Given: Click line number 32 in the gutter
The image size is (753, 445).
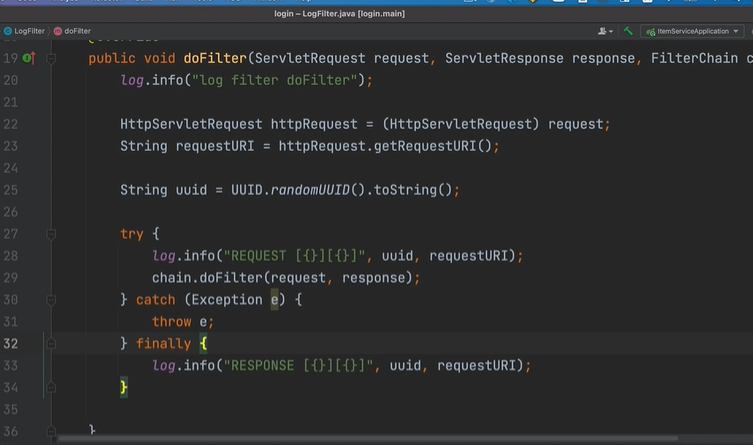Looking at the screenshot, I should tap(11, 344).
